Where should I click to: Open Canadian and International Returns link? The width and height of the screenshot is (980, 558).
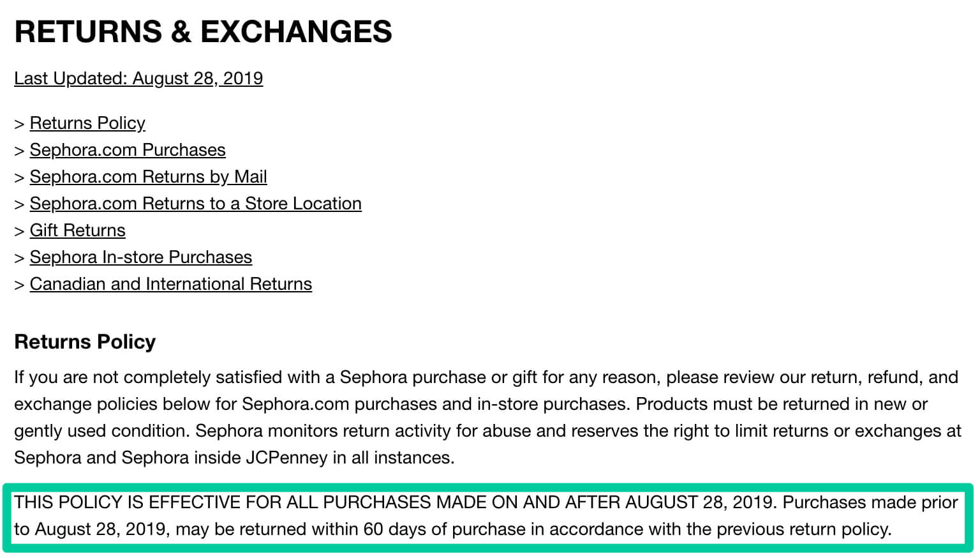click(170, 283)
